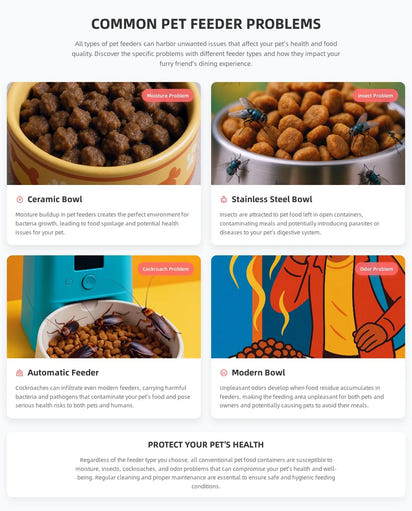
Task: Open the ceramic bowl kibble photo
Action: (x=104, y=133)
